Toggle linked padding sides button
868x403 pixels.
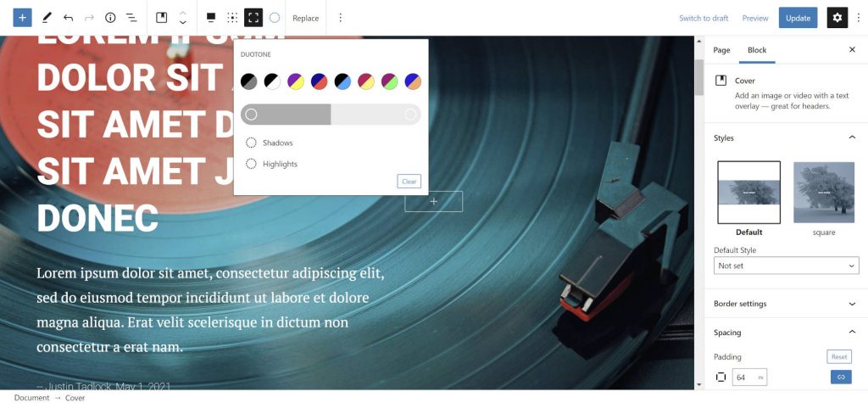coord(841,377)
